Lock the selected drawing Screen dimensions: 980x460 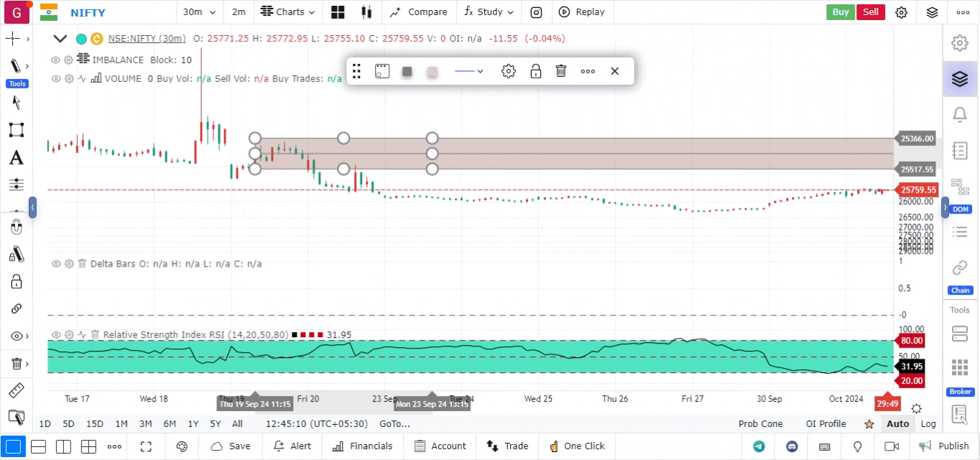tap(535, 71)
